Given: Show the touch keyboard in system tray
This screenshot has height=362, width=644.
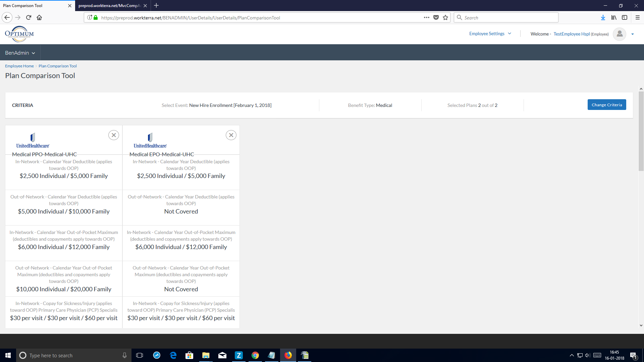Looking at the screenshot, I should tap(597, 355).
